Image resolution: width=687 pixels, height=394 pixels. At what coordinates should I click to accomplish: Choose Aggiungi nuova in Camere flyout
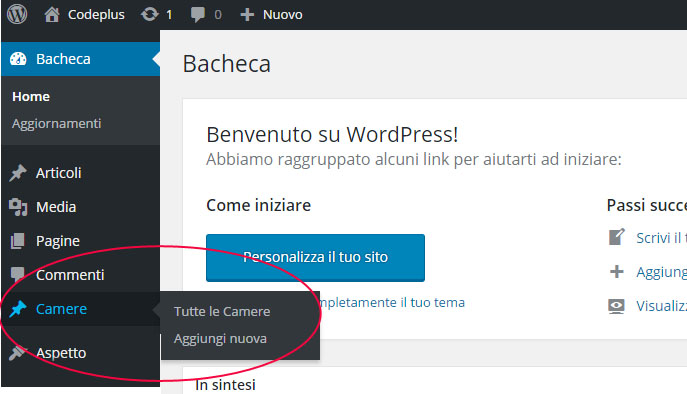click(220, 339)
